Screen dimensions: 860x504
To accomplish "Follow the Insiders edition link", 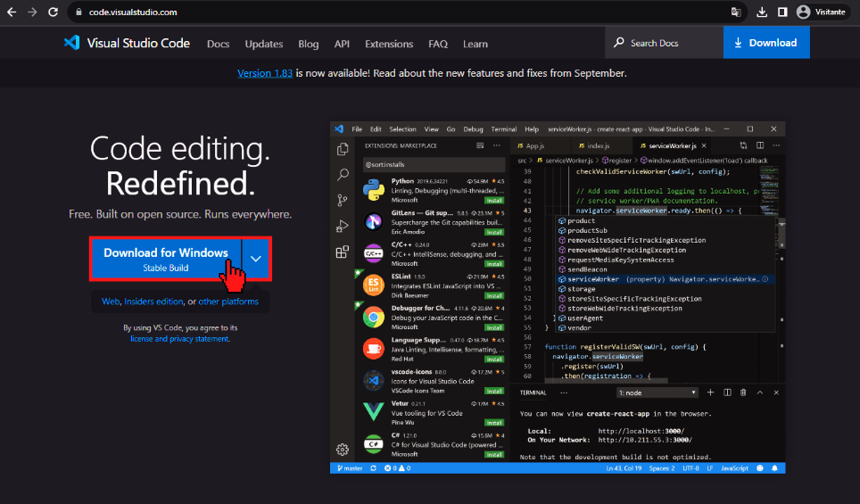I will [153, 302].
